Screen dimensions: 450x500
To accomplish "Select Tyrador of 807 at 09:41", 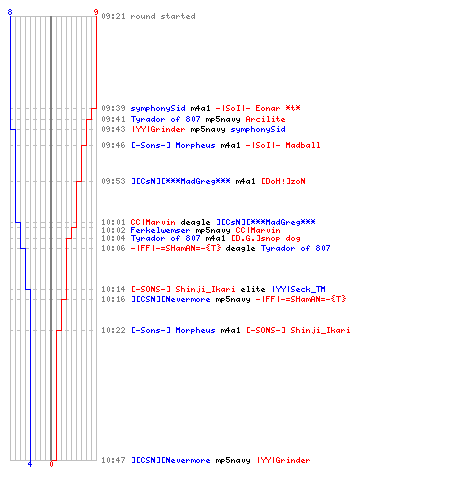I will point(165,119).
